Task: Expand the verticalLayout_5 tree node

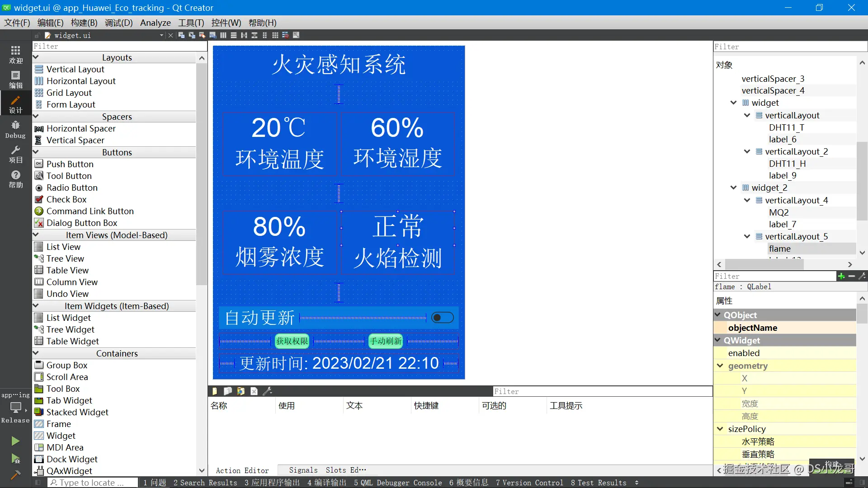Action: coord(747,236)
